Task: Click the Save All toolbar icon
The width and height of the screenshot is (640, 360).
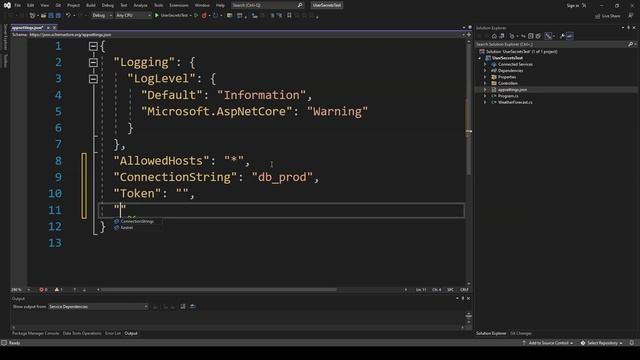Action: (x=58, y=16)
